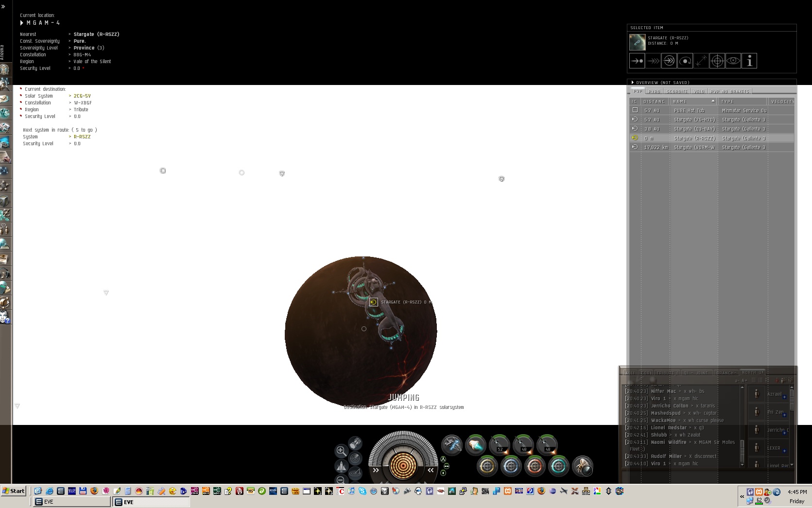Click the Type column header in overview

click(x=742, y=102)
